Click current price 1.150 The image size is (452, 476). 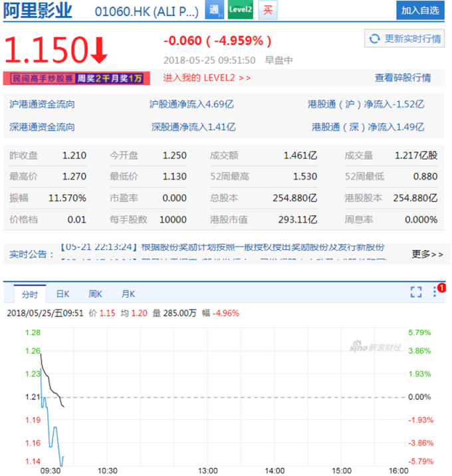pyautogui.click(x=46, y=50)
